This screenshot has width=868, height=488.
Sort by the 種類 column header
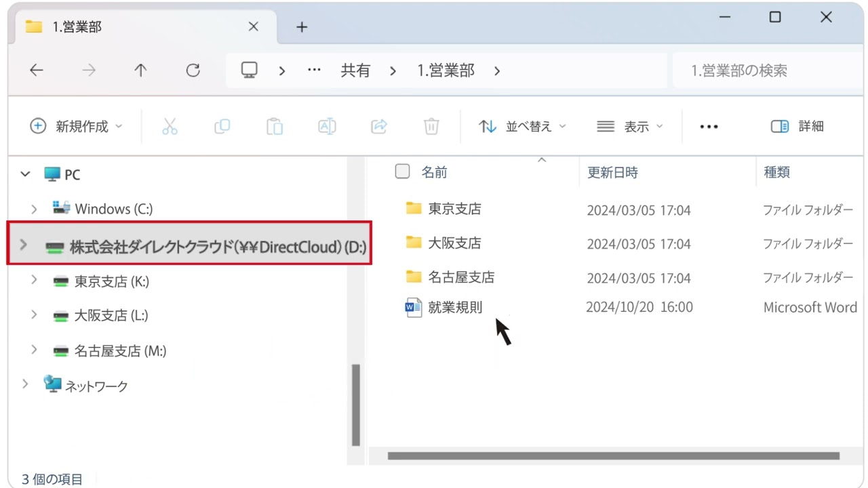pos(777,172)
